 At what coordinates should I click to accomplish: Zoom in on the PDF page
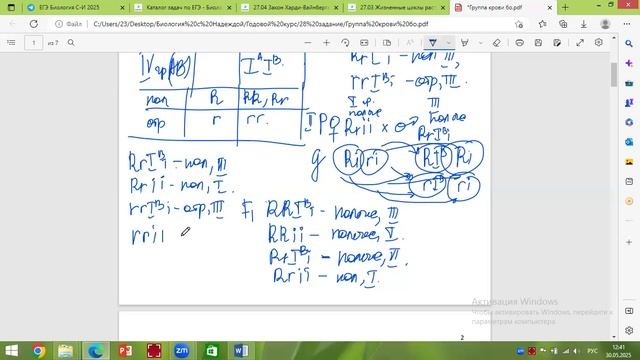coord(326,42)
